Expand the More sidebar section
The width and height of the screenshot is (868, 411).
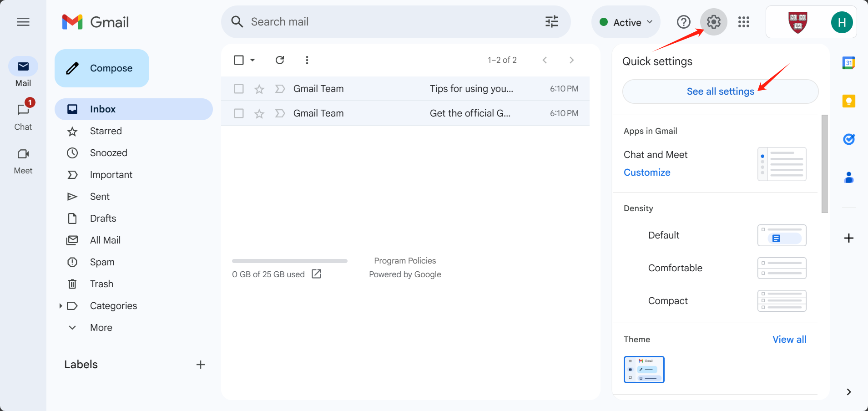coord(101,328)
